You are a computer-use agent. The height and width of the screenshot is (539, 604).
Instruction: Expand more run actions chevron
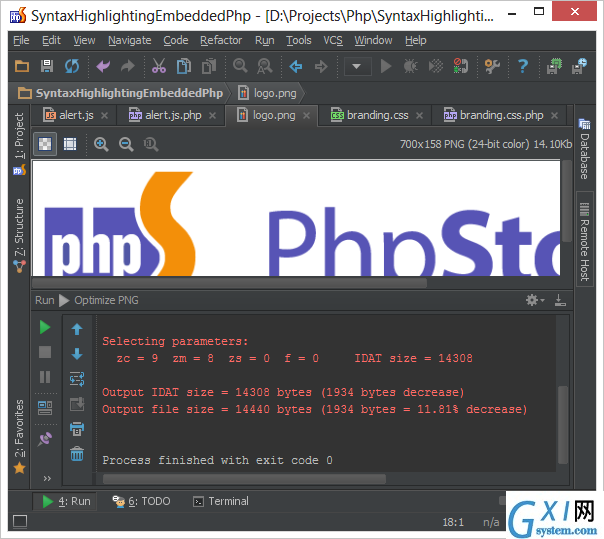click(47, 479)
